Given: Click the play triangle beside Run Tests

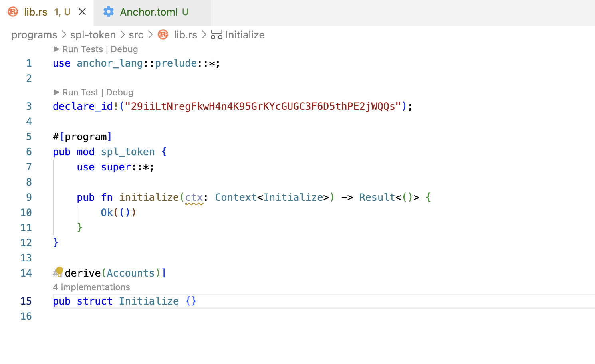Looking at the screenshot, I should tap(56, 49).
